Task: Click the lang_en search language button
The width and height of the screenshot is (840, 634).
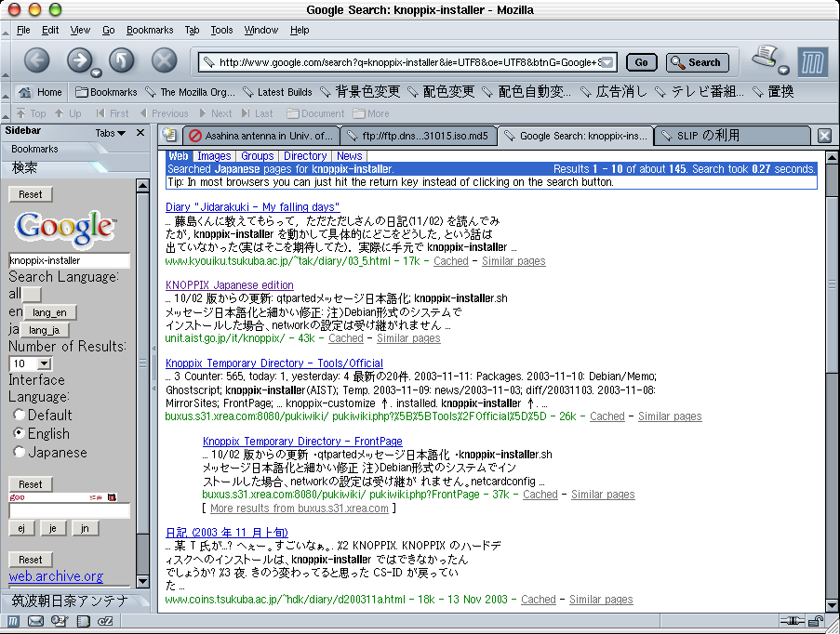Action: pos(50,312)
